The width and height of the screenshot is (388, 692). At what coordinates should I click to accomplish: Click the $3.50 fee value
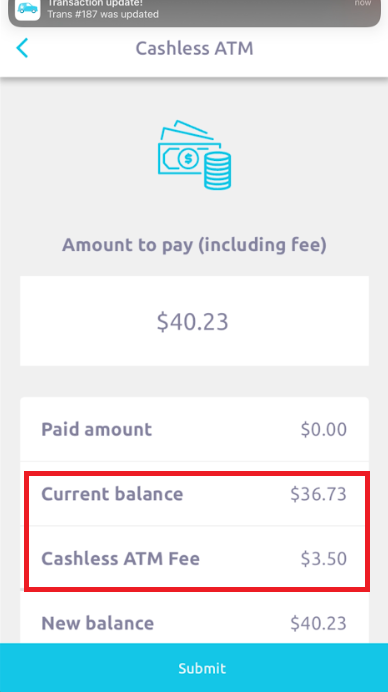click(324, 558)
